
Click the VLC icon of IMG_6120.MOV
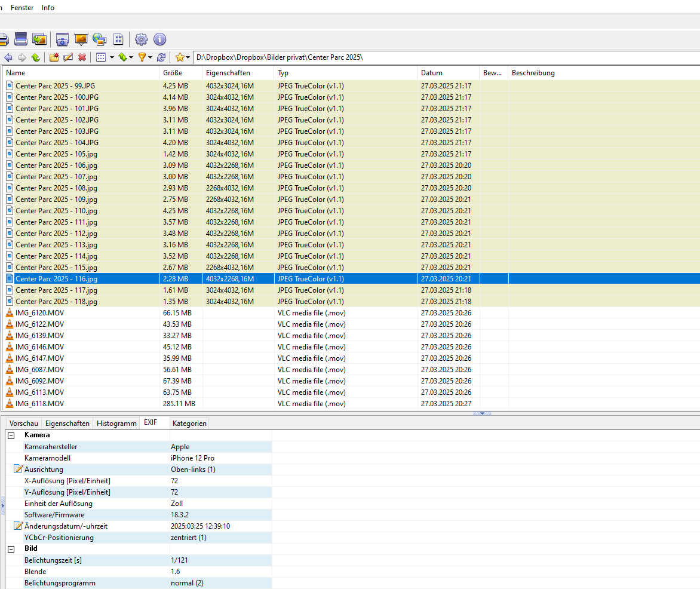point(10,312)
